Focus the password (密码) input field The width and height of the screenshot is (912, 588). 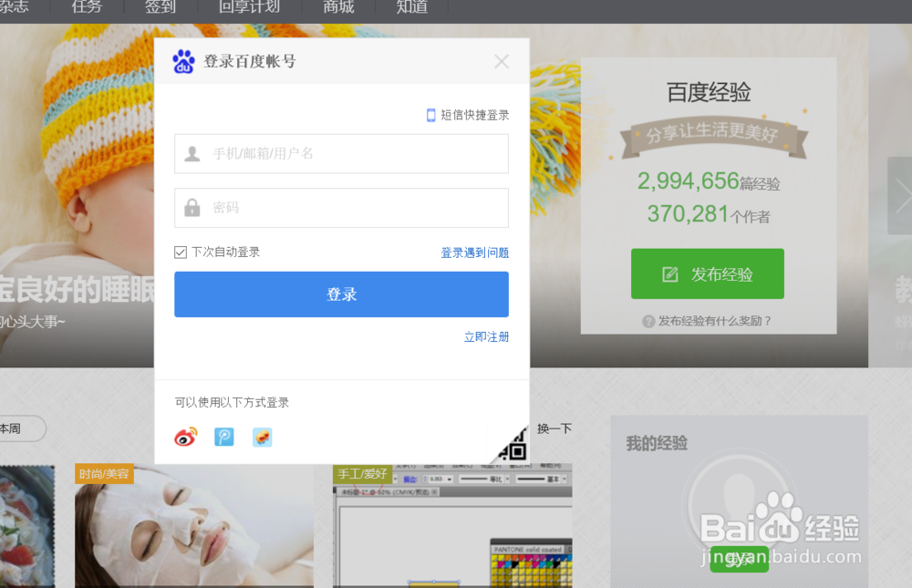tap(341, 208)
